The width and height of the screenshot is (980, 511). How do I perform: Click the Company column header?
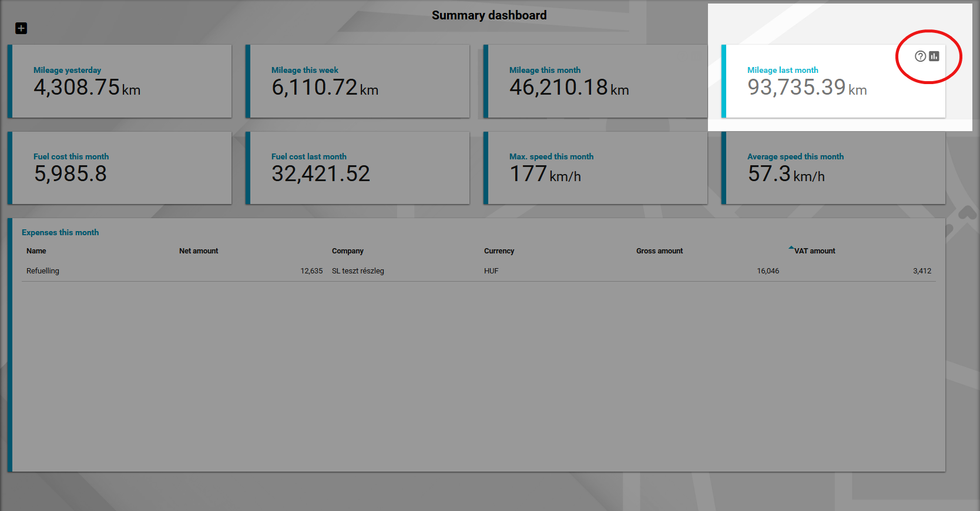coord(347,251)
